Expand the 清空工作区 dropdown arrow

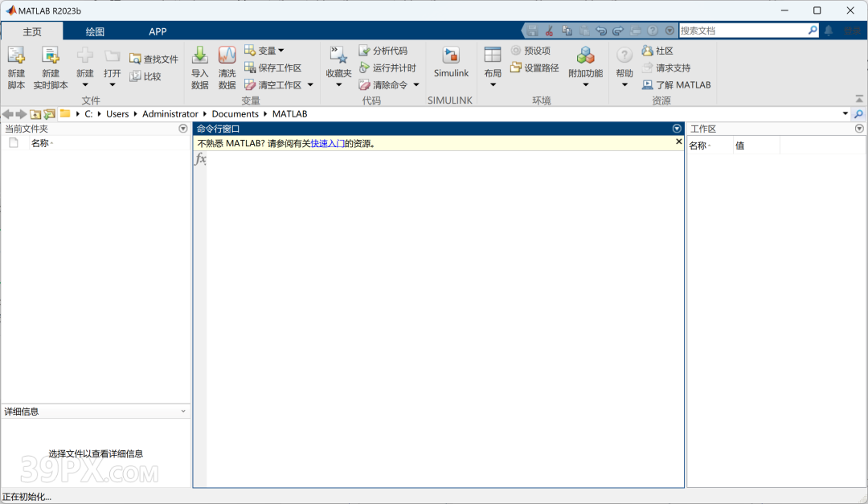tap(310, 84)
